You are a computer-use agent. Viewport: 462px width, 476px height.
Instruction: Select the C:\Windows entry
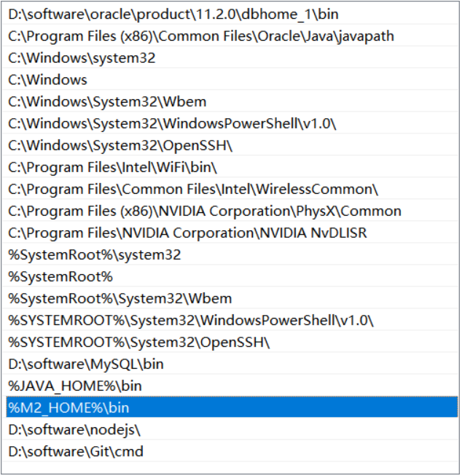coord(231,80)
